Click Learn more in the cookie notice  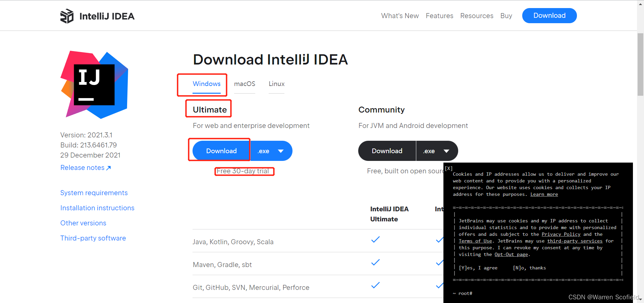tap(544, 194)
